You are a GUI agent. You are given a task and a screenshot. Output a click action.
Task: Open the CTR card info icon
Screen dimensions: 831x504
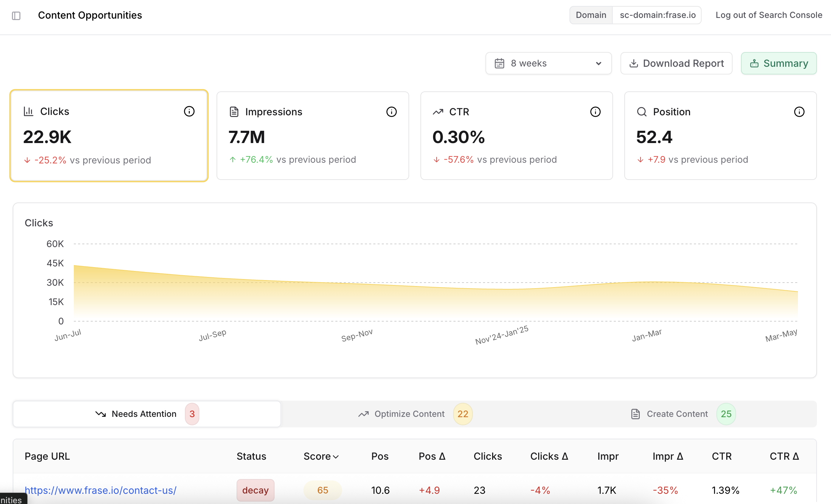point(595,112)
